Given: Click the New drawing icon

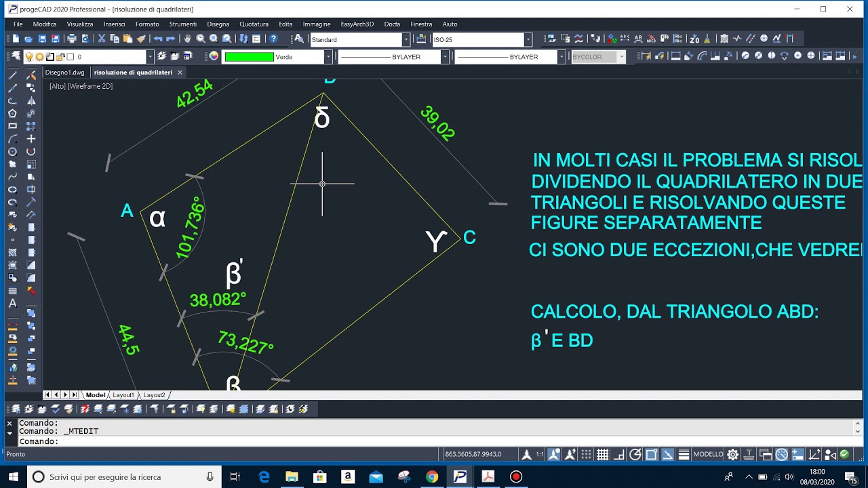Looking at the screenshot, I should [16, 39].
